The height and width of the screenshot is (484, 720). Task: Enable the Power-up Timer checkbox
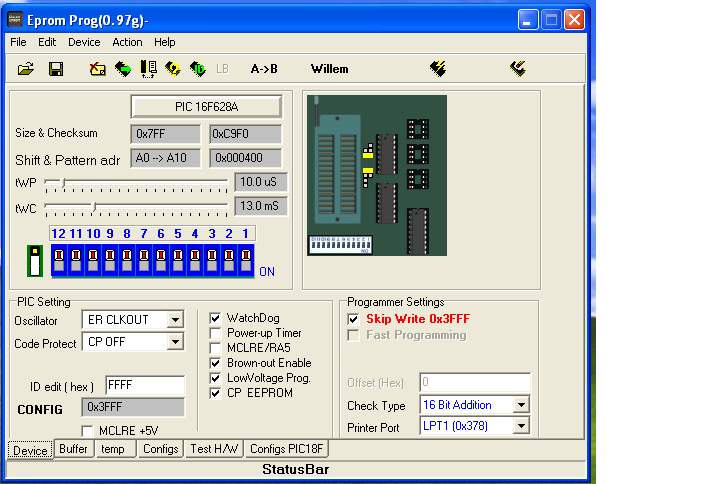point(215,333)
